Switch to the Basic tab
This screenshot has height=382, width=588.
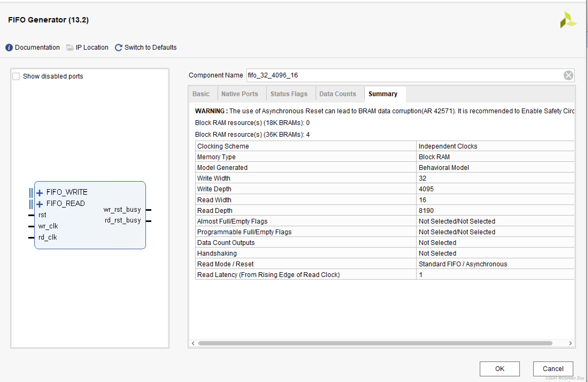201,94
